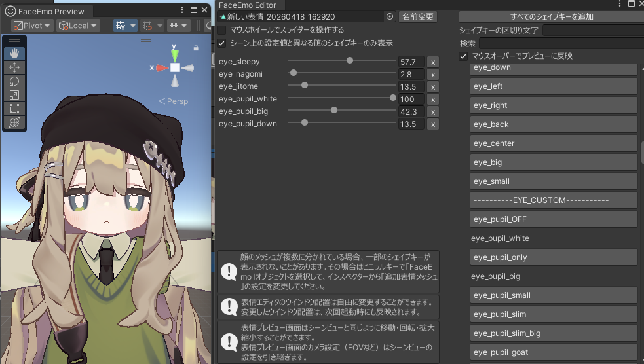Uncheck the show only differing shape keys option

(222, 43)
